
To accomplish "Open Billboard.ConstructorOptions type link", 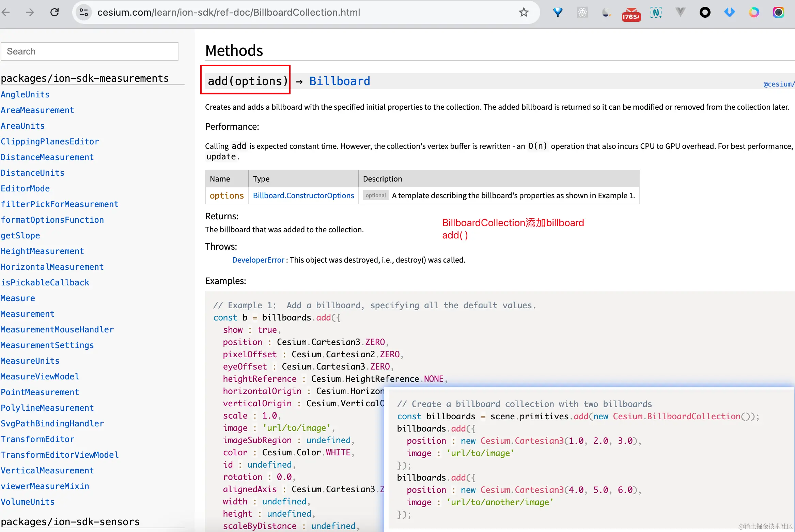I will (303, 195).
